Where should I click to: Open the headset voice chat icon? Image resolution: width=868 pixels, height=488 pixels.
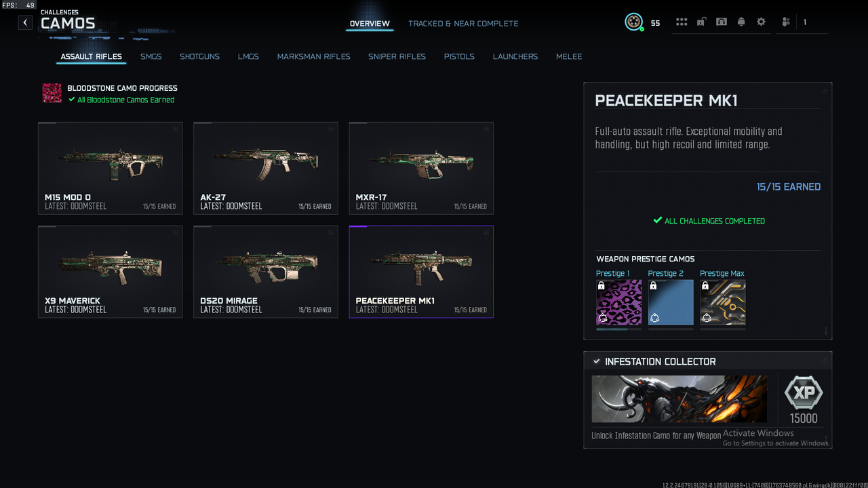point(722,22)
